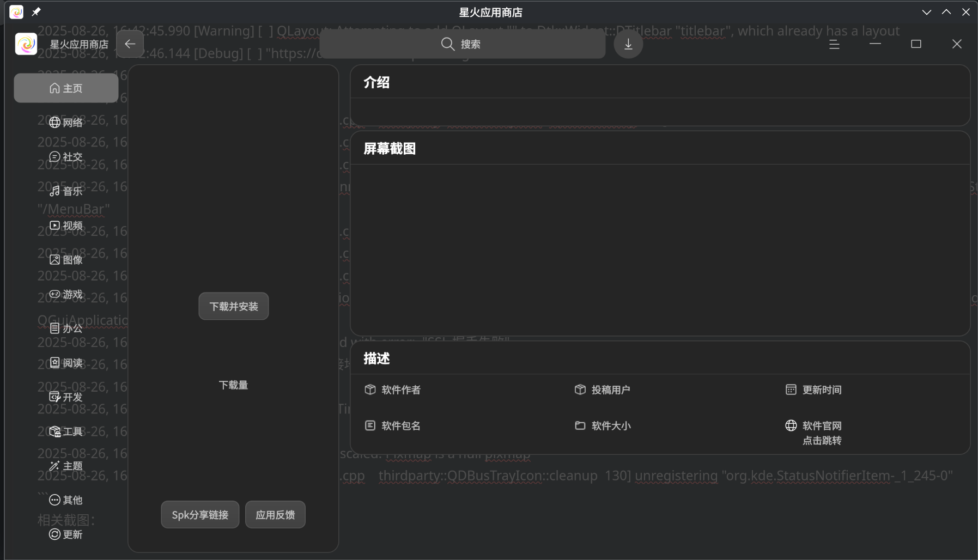The height and width of the screenshot is (560, 978).
Task: Open the hamburger main menu
Action: click(x=834, y=44)
